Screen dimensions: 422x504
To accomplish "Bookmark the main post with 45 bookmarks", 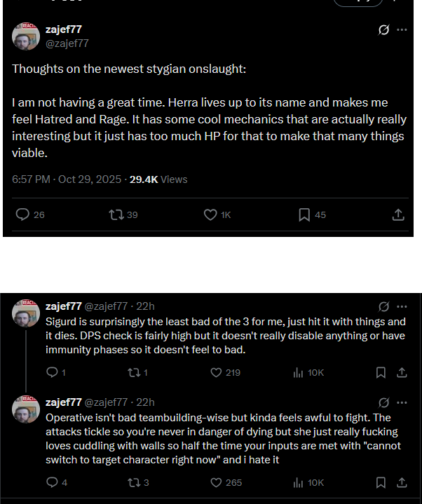I will [x=304, y=214].
